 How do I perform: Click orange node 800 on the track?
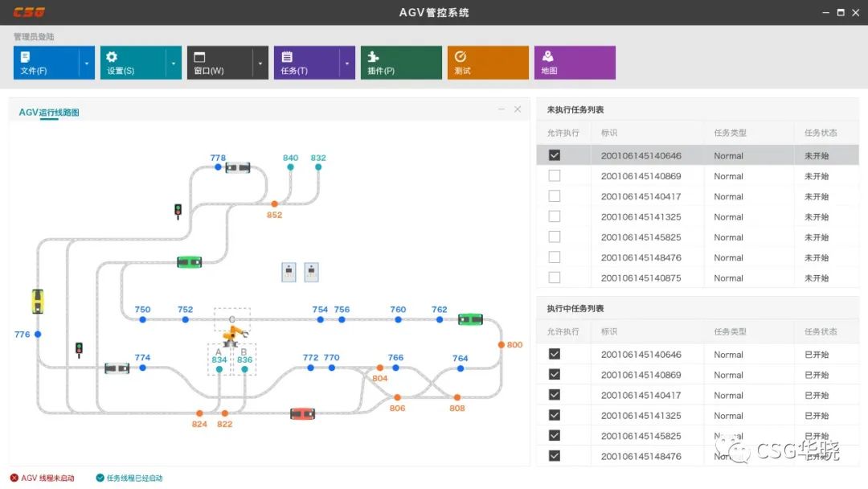click(x=502, y=344)
